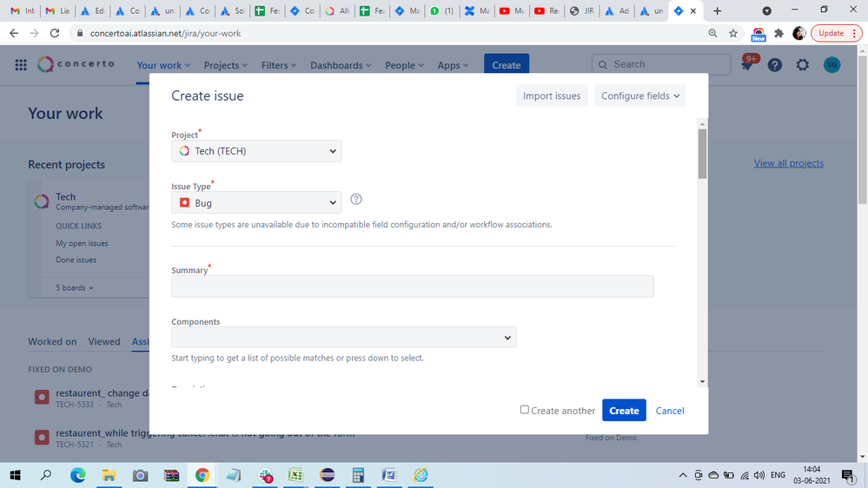Open the Windows Start menu
Screen dimensions: 868x488
(15, 475)
